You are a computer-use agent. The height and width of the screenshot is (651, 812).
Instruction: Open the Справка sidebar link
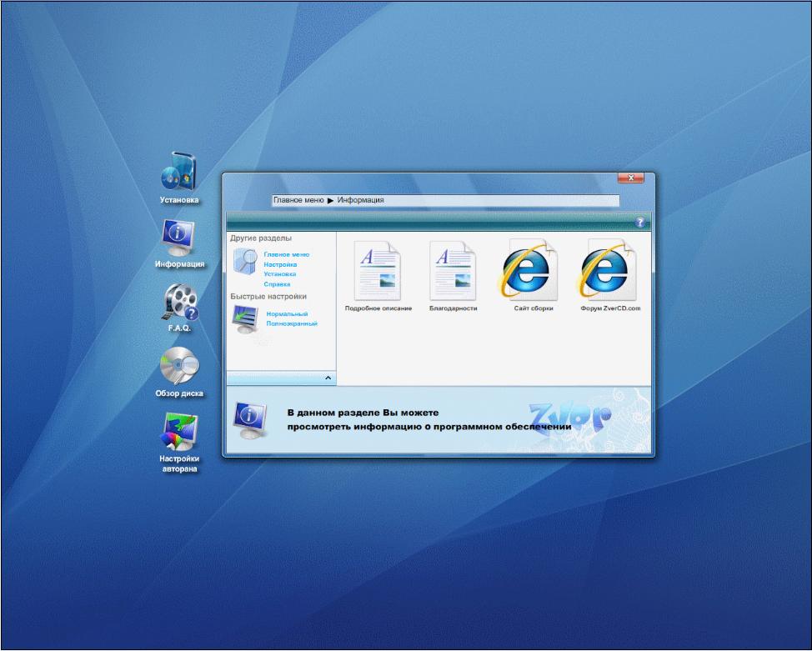277,283
